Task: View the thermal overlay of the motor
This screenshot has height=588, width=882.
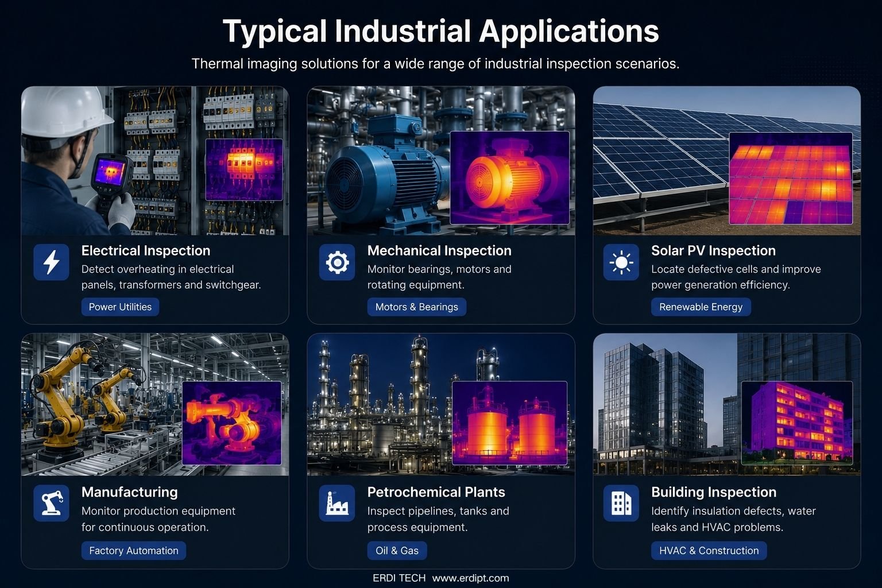Action: click(509, 177)
